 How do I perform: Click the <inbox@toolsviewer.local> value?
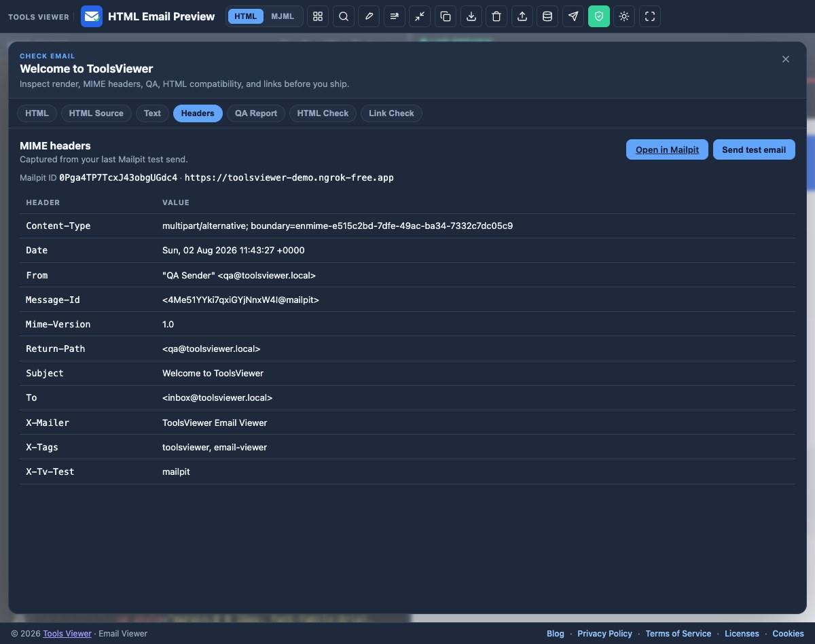(x=217, y=397)
